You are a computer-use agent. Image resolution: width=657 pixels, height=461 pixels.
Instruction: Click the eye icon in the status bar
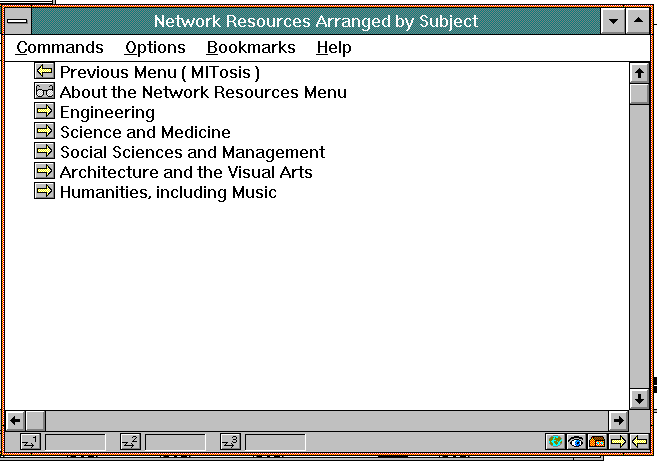[x=576, y=441]
